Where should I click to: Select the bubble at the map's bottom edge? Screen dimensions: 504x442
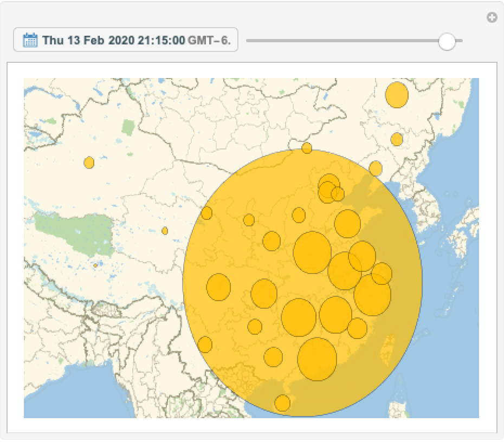click(x=282, y=403)
